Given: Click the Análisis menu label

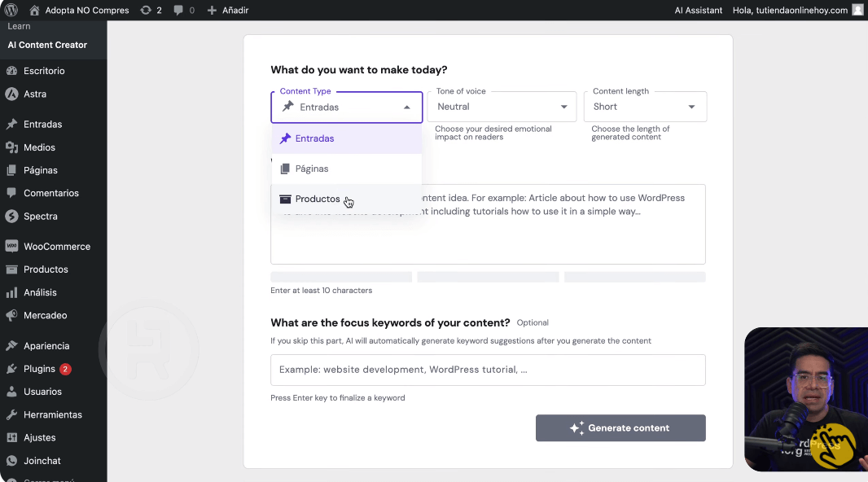Looking at the screenshot, I should [40, 292].
